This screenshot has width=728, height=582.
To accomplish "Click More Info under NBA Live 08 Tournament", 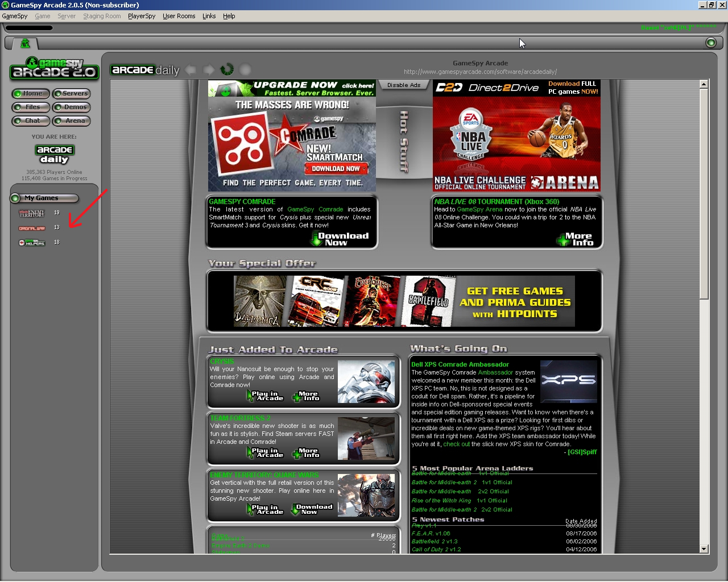I will [575, 239].
